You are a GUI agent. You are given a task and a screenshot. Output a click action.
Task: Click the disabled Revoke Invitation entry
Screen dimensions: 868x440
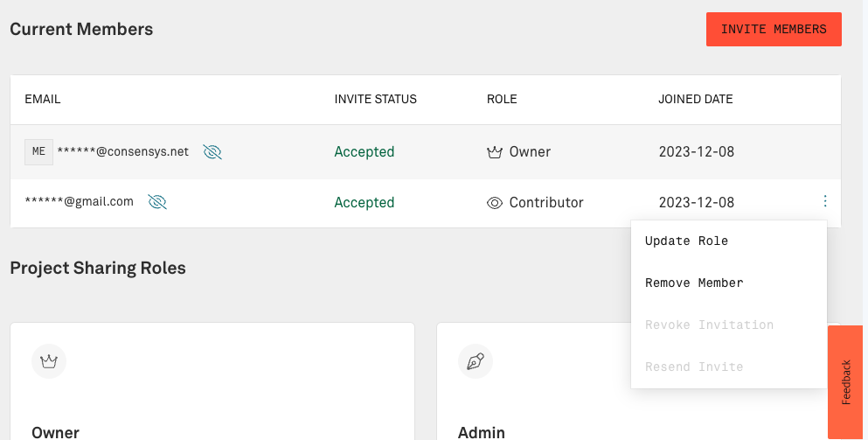pos(709,325)
